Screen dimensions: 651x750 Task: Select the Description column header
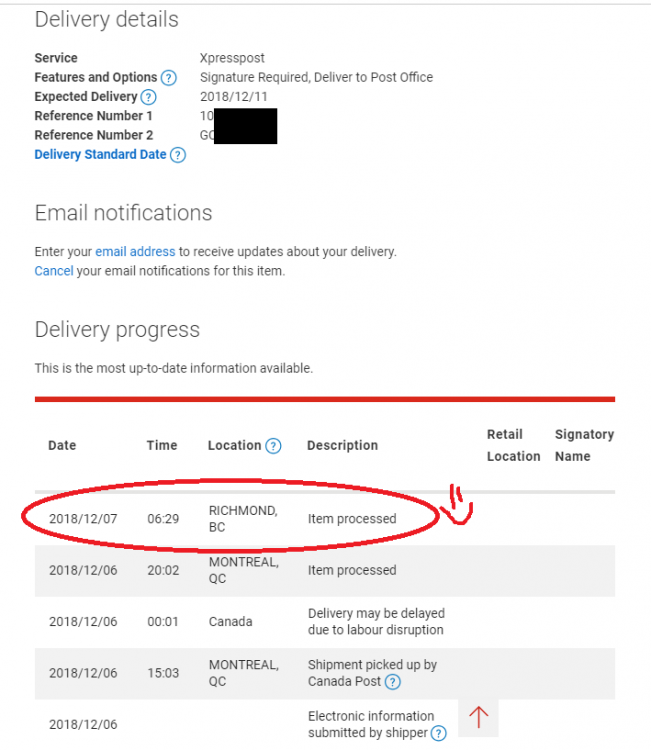[x=342, y=446]
